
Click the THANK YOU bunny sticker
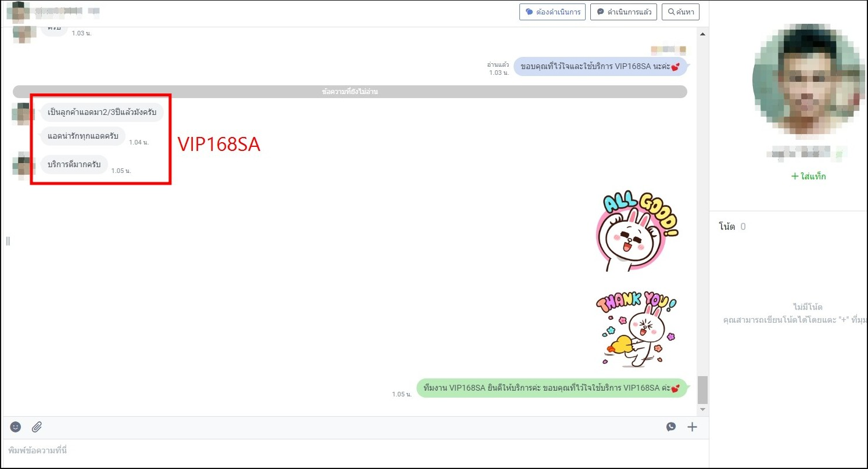click(636, 329)
